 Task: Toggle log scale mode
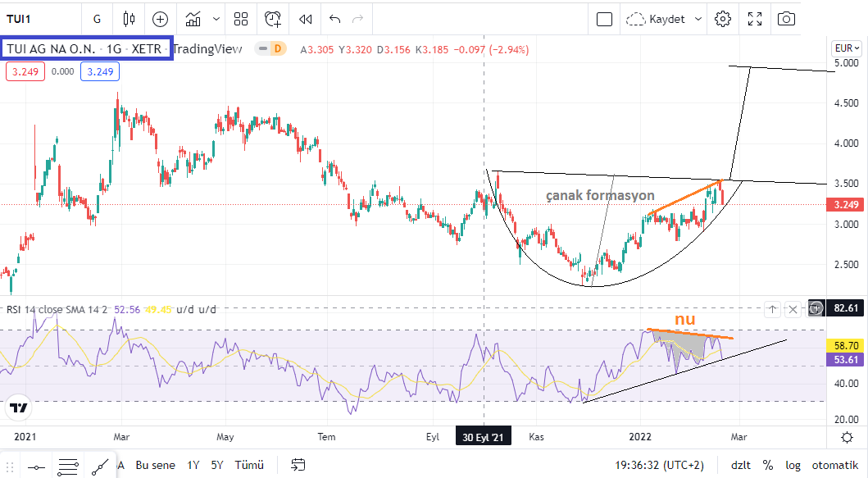(x=793, y=465)
